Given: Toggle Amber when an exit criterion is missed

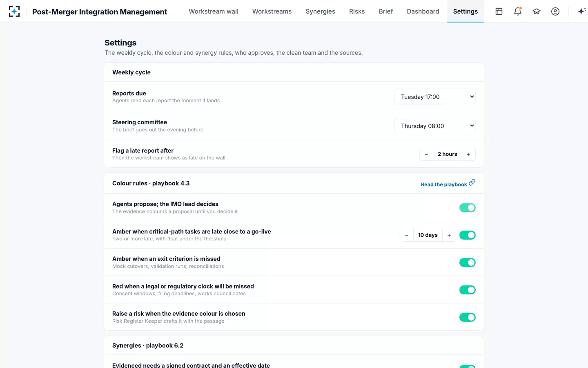Looking at the screenshot, I should (468, 263).
